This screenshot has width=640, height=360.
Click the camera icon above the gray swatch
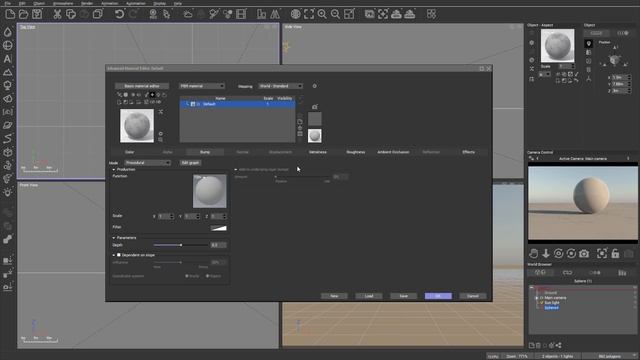pyautogui.click(x=315, y=107)
